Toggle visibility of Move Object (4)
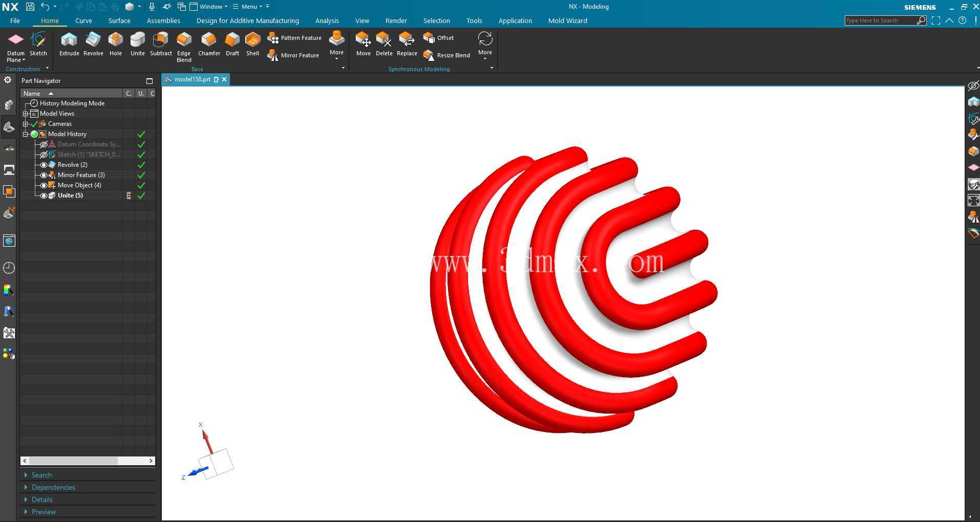Viewport: 980px width, 522px height. [x=44, y=185]
